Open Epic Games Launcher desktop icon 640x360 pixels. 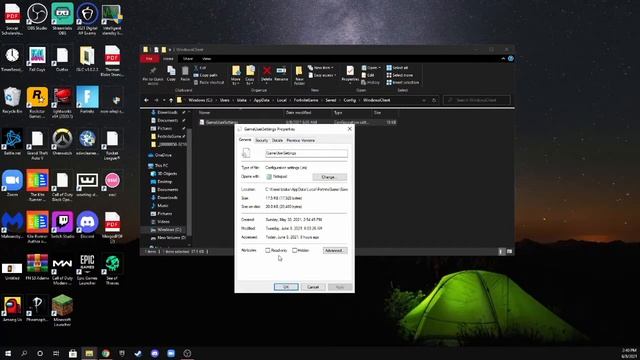(87, 269)
